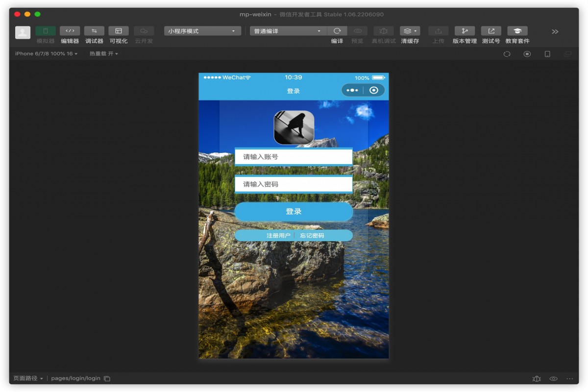Click the 忘记密码 forgot password link
This screenshot has width=588, height=392.
[312, 236]
